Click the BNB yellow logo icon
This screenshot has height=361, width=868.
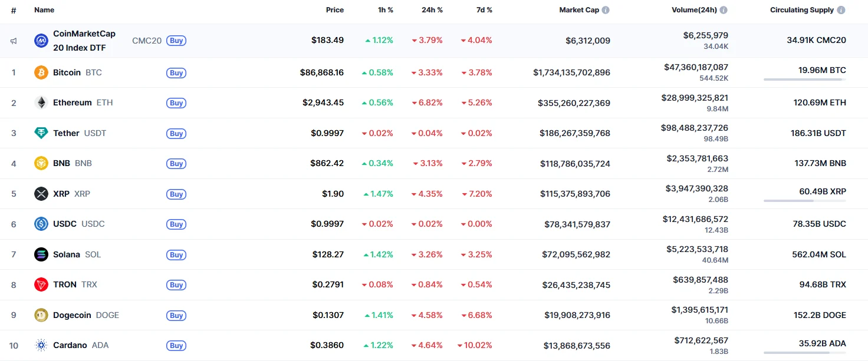(41, 163)
